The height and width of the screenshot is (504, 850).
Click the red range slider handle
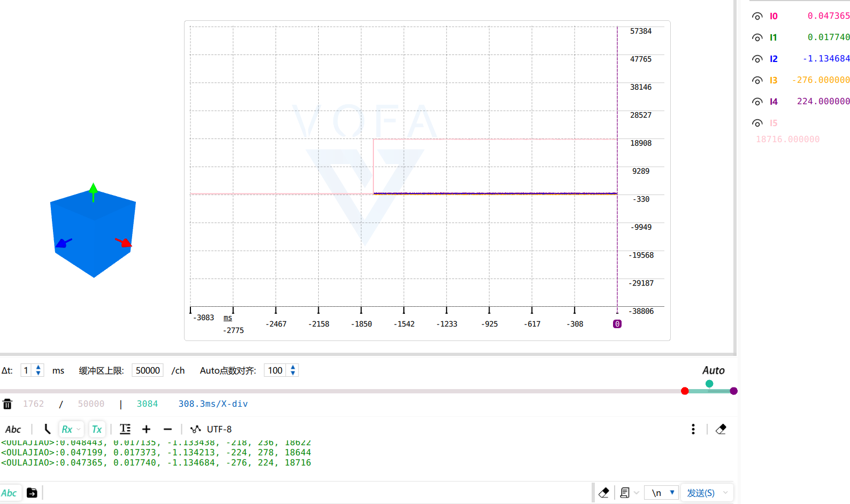(x=685, y=391)
